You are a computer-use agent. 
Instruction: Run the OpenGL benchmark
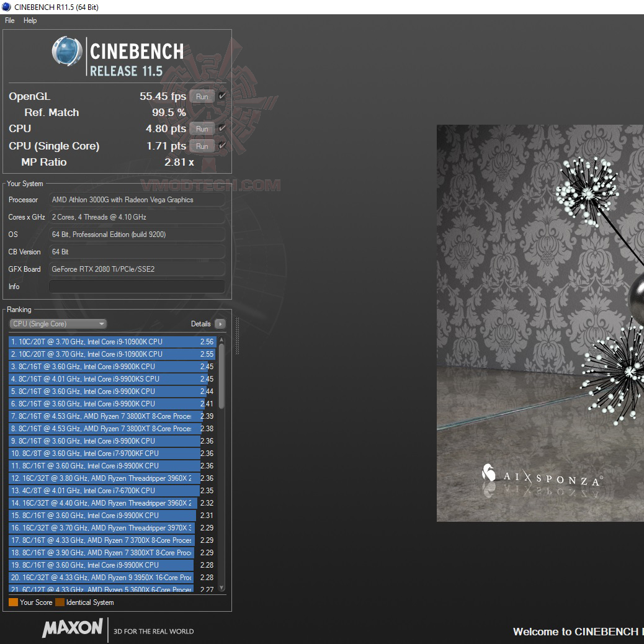point(202,97)
